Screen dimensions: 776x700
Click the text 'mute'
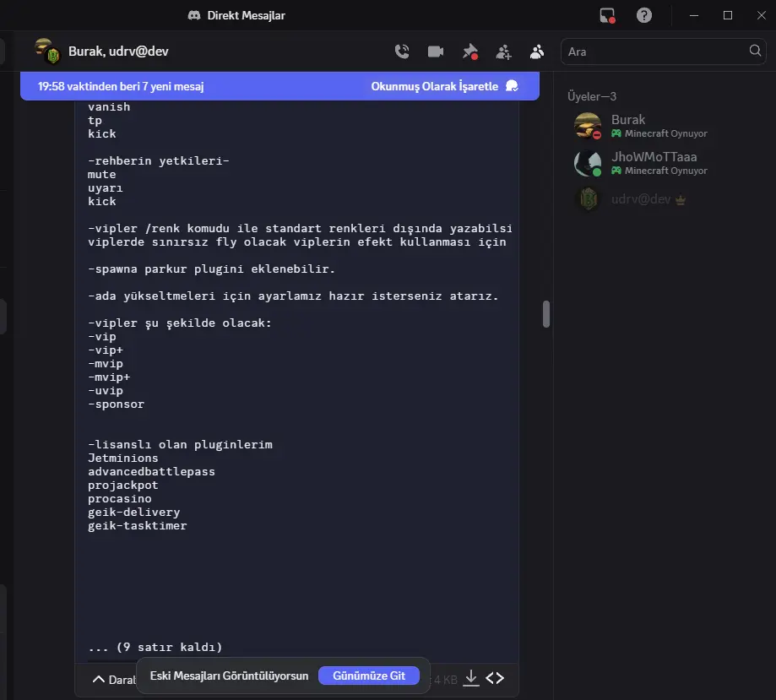point(101,174)
